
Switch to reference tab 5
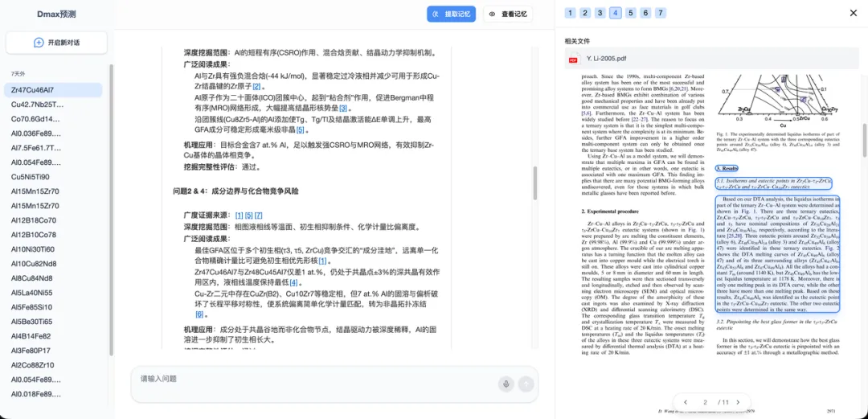coord(630,13)
